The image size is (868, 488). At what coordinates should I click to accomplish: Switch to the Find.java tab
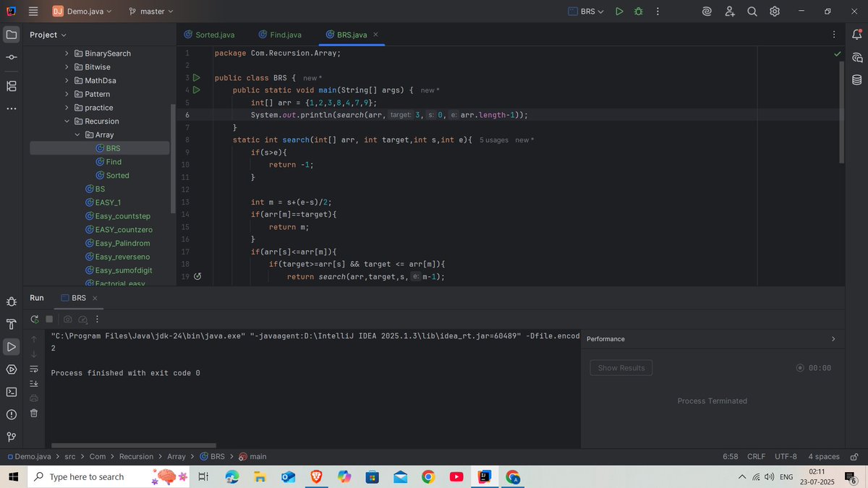pos(280,34)
